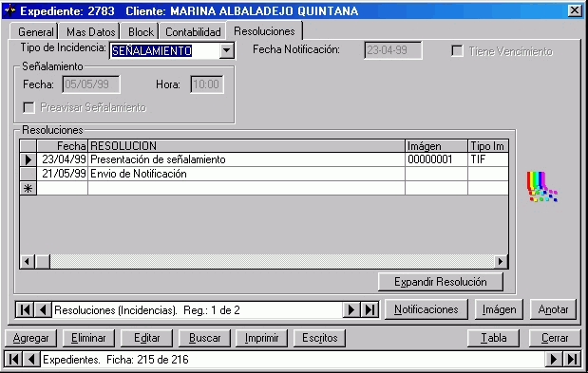Click Agregar to add record
Viewport: 588px width, 373px height.
30,338
